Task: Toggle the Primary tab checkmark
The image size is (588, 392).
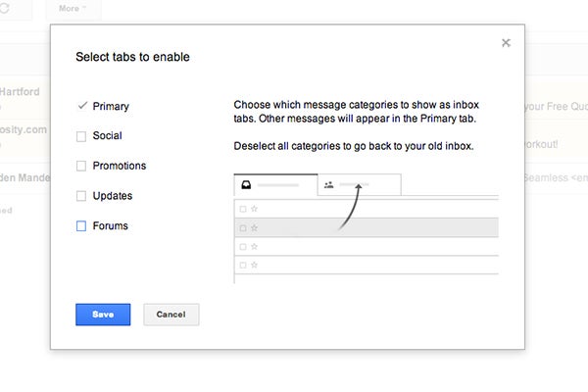Action: (x=82, y=106)
